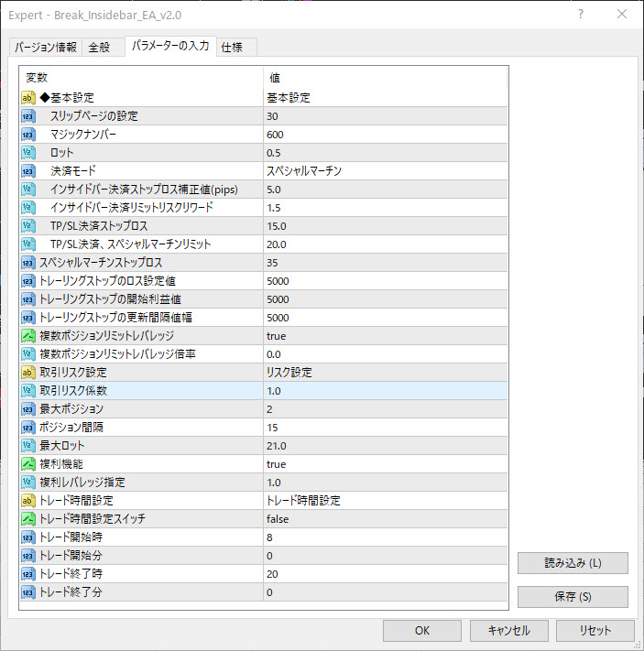Click the integer icon beside スリッページの設定
Screen dimensions: 644x651
click(28, 116)
